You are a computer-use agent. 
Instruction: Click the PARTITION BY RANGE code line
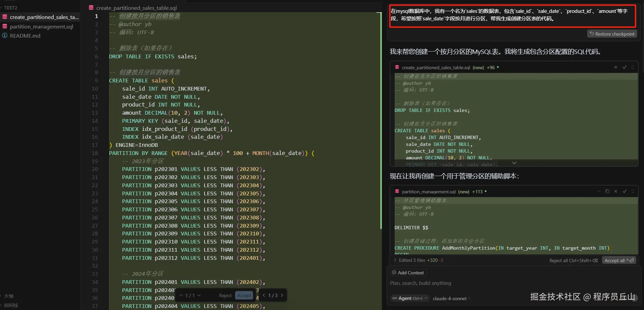(212, 153)
